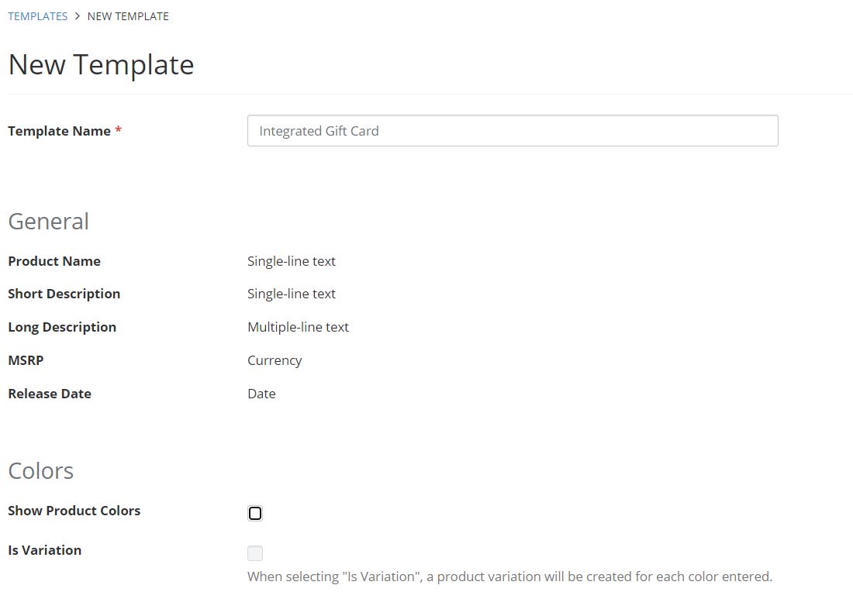Click the Product Name field label
Viewport: 853px width, 616px height.
54,261
